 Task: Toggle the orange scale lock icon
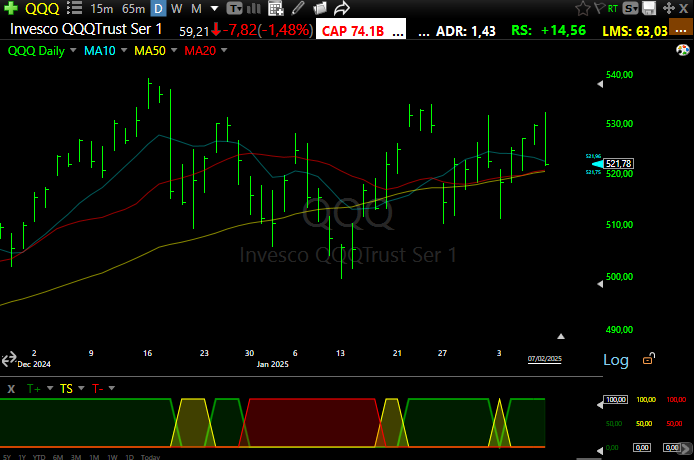click(649, 359)
